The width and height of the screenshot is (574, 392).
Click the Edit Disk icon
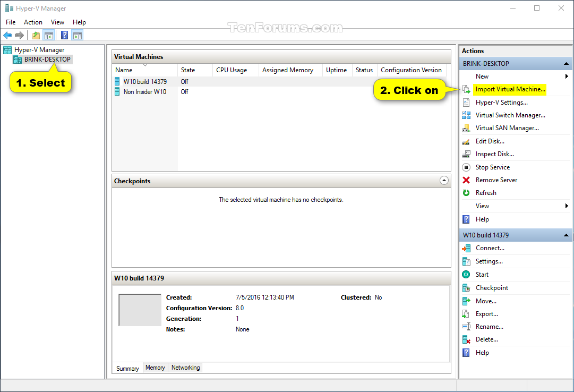466,141
